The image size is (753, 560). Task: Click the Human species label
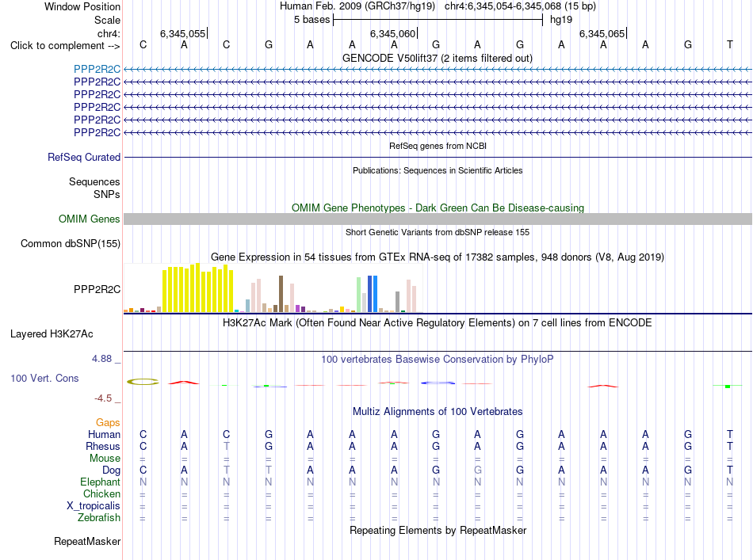point(104,434)
